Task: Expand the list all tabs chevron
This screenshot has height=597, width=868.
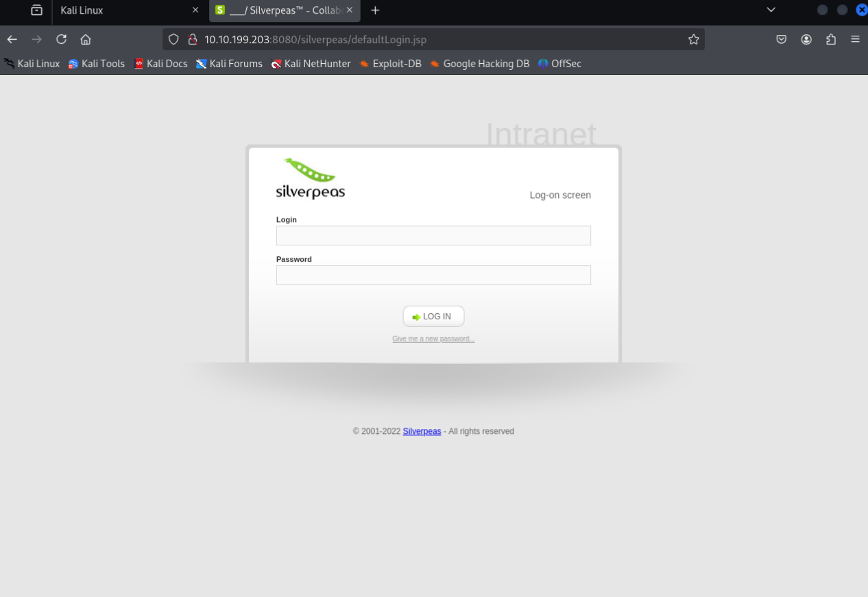Action: click(x=771, y=10)
